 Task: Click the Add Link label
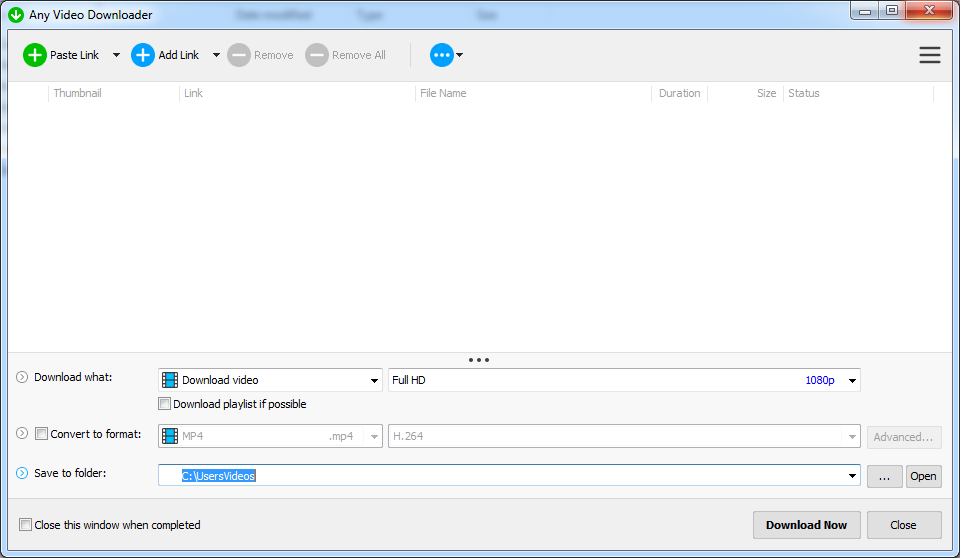click(x=179, y=55)
